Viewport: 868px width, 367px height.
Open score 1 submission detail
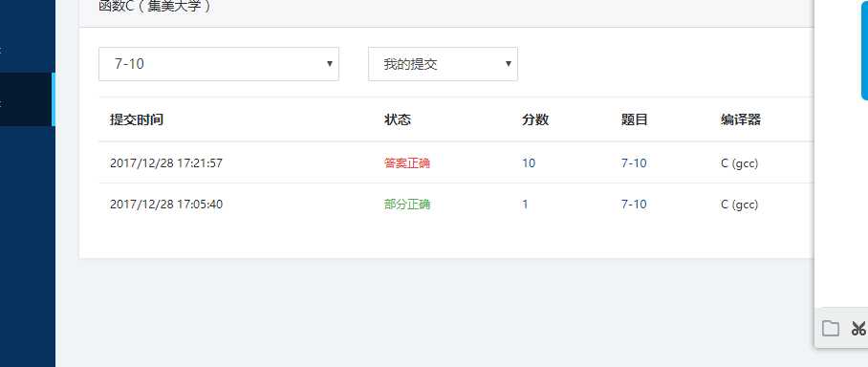pyautogui.click(x=526, y=205)
